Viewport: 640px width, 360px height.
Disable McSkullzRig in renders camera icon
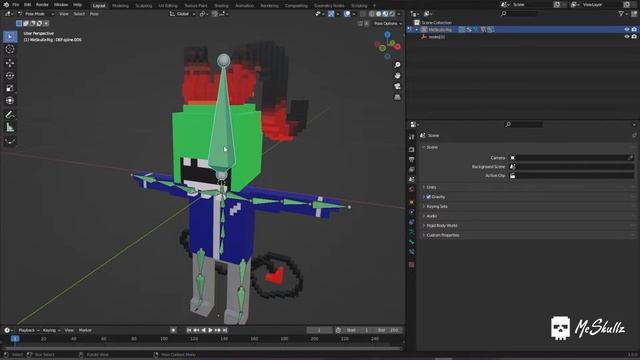634,29
